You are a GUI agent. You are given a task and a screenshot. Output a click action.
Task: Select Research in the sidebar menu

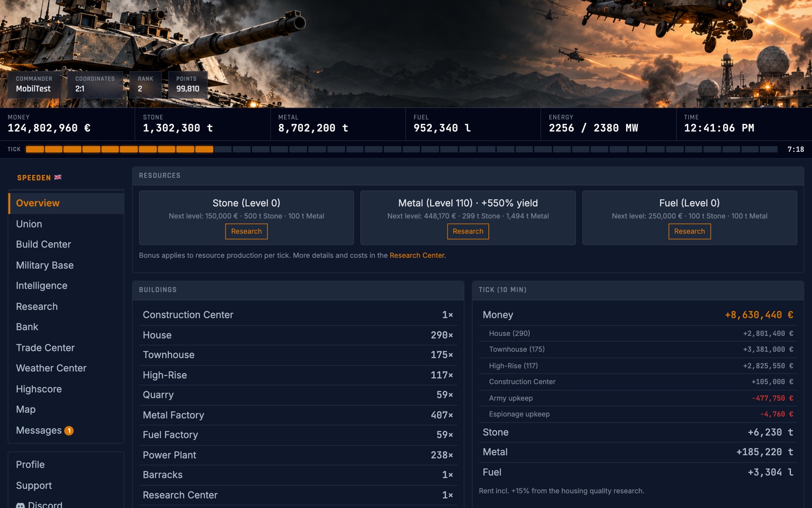pos(66,306)
